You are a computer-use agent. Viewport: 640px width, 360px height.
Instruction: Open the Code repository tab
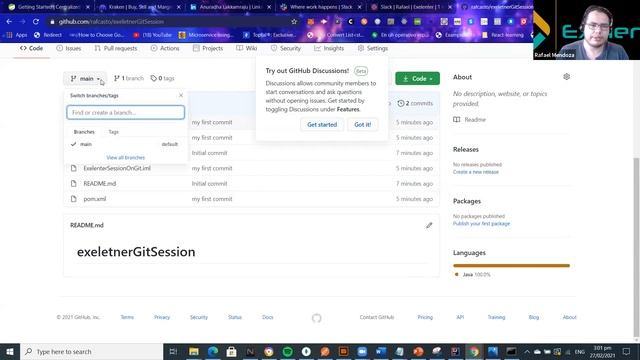31,48
